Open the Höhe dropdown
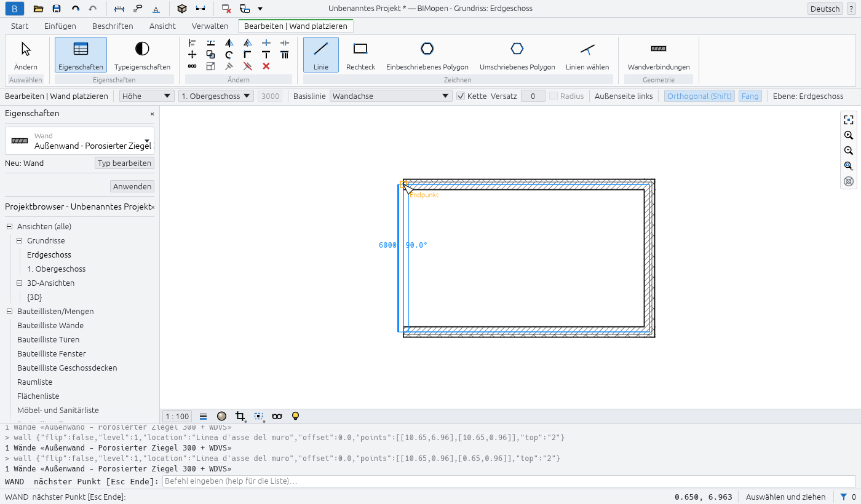Image resolution: width=861 pixels, height=504 pixels. click(147, 96)
